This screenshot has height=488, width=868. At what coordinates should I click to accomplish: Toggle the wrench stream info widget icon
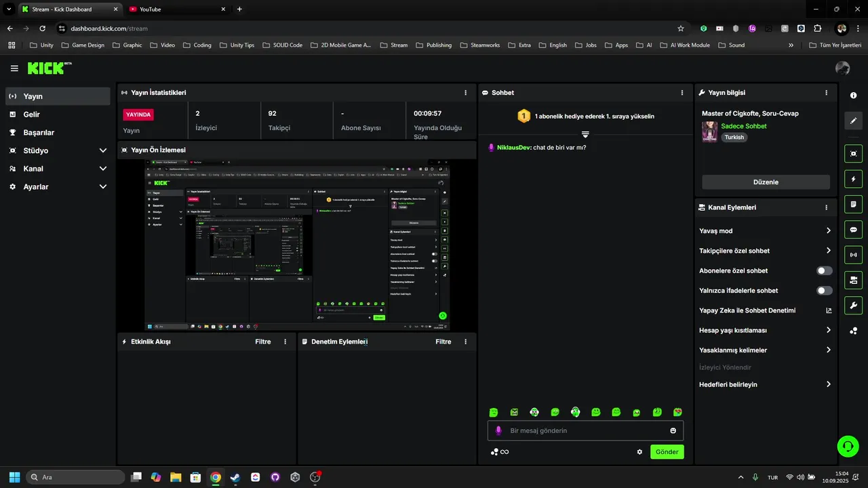click(x=854, y=305)
